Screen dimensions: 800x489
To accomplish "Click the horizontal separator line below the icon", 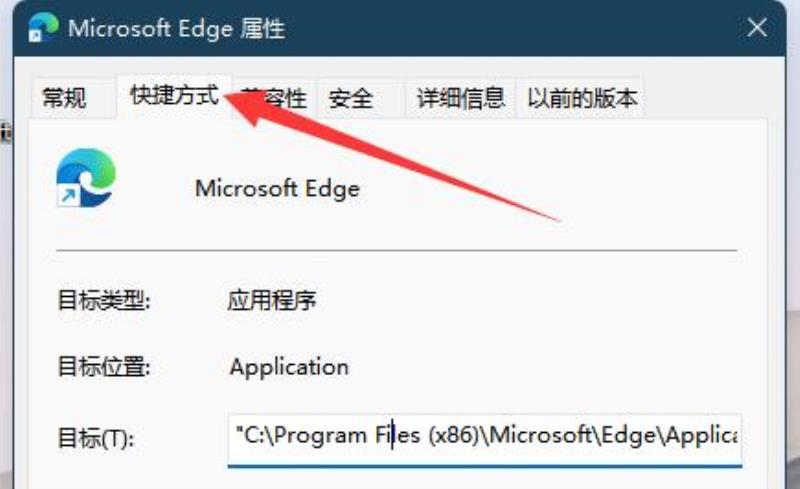I will (x=396, y=251).
